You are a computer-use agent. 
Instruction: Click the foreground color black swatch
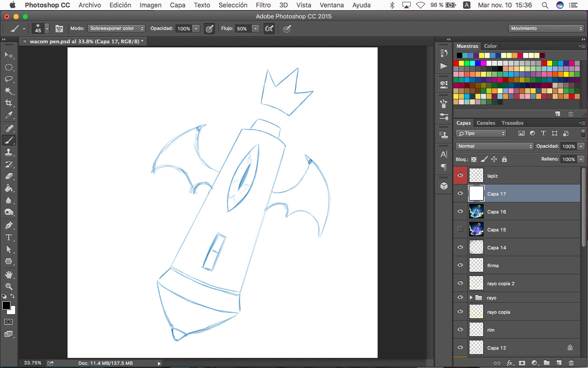(6, 306)
